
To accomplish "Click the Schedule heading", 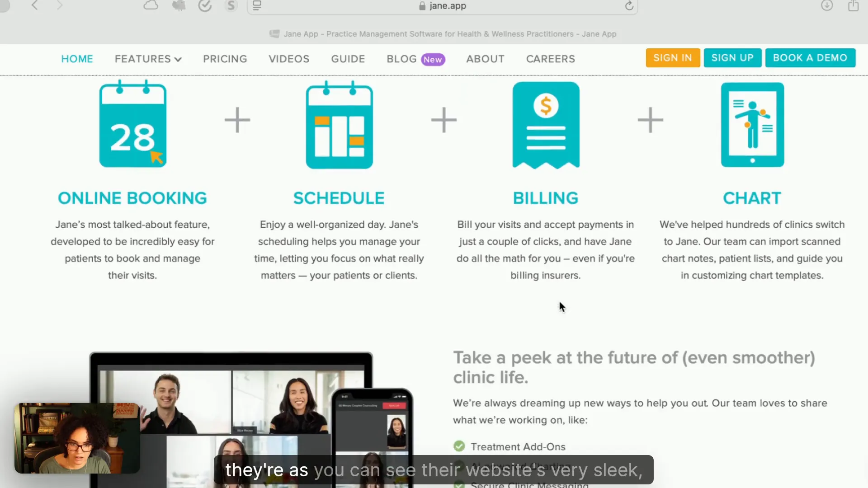I will coord(339,198).
